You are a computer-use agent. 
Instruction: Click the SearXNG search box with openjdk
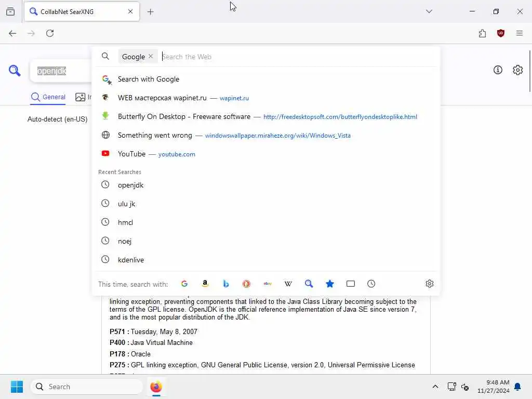point(61,71)
